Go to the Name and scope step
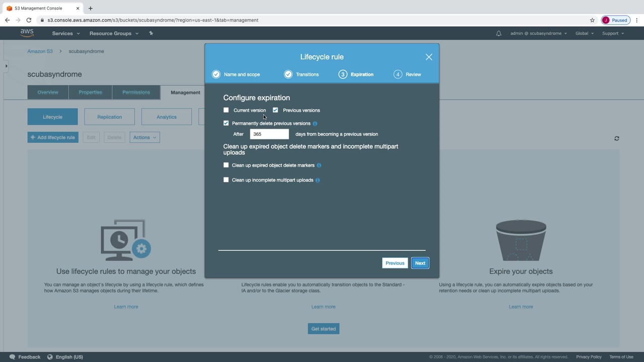Screen dimensions: 644x362 236,74
